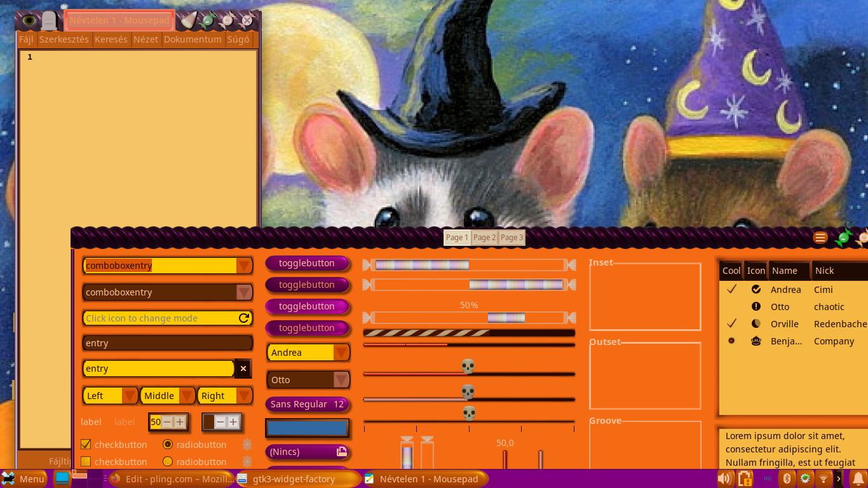Click the candy corn icon in Mousepad title bar

click(189, 21)
